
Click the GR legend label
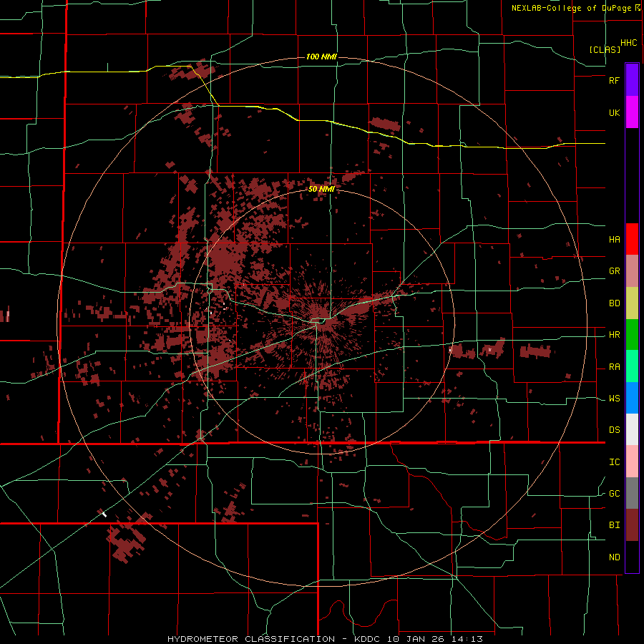point(614,271)
